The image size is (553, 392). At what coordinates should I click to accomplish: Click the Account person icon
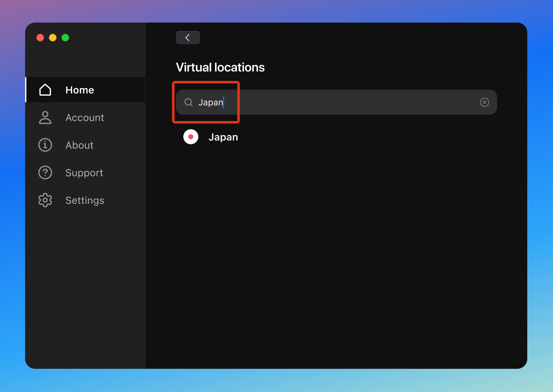point(45,118)
